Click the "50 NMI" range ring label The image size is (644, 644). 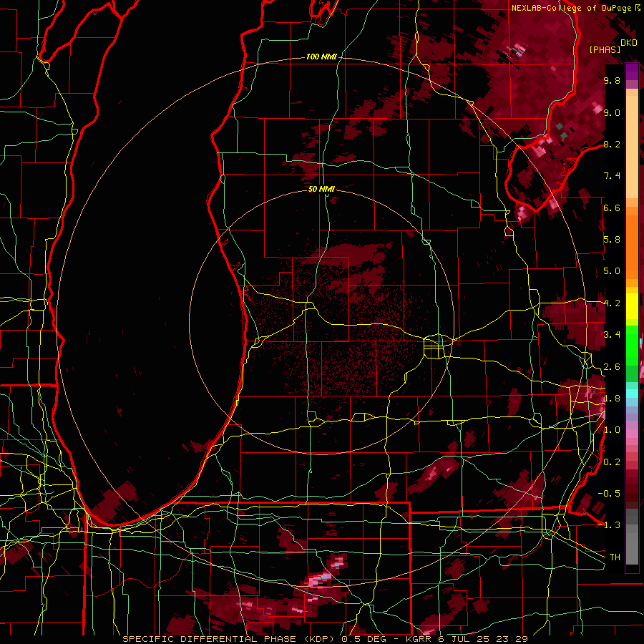(321, 189)
